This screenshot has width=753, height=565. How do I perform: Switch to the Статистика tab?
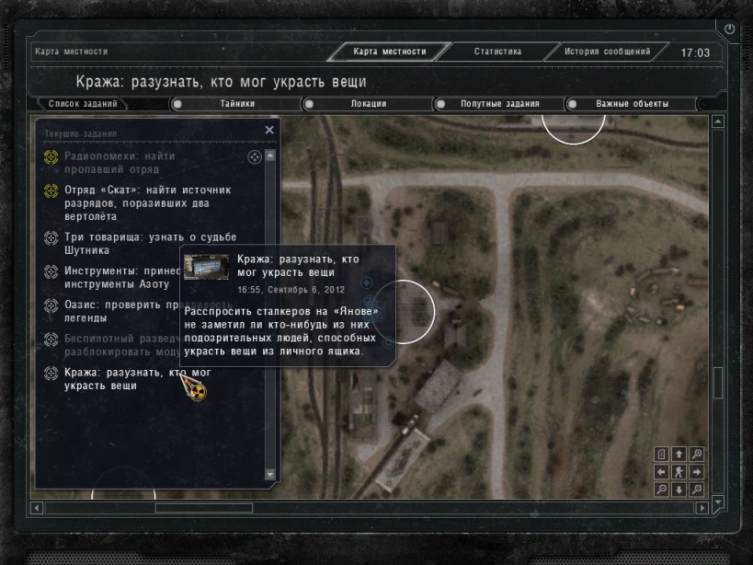pos(498,52)
